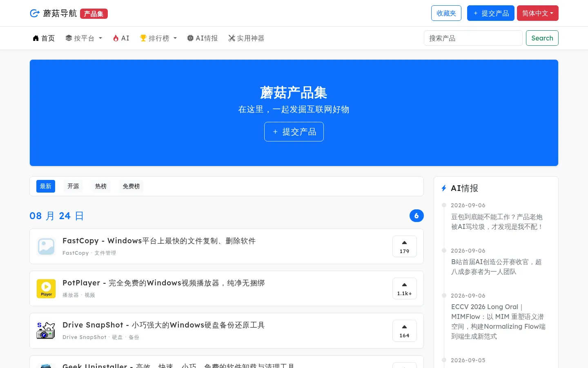Select the 最新 tab
Viewport: 588px width, 368px height.
[x=46, y=186]
